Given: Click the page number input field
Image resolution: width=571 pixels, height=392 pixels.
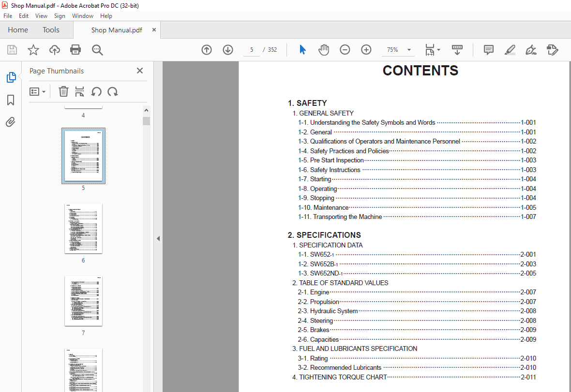Looking at the screenshot, I should click(252, 50).
